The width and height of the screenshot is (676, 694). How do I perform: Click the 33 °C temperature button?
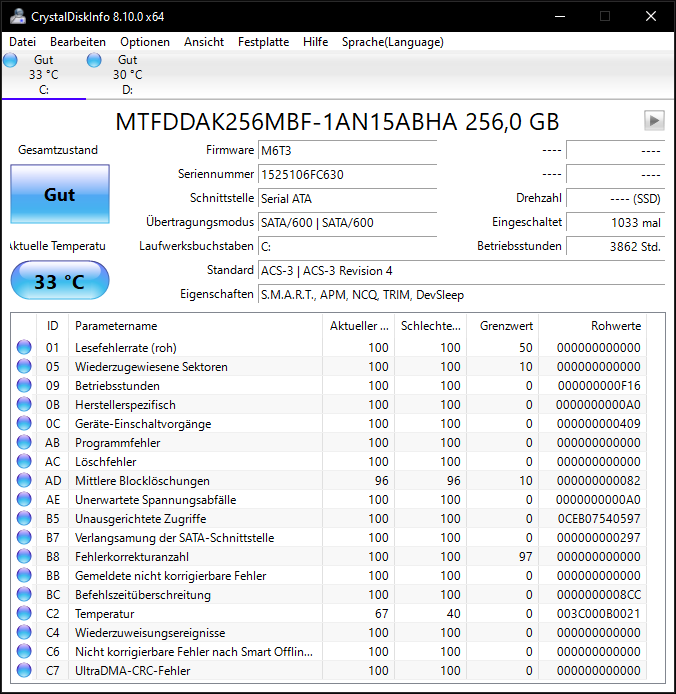(x=60, y=281)
